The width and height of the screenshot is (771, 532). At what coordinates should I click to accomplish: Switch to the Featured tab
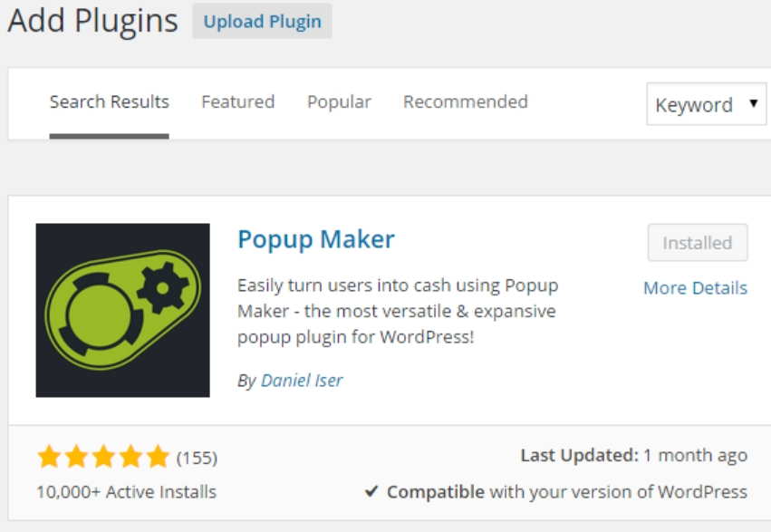coord(237,102)
